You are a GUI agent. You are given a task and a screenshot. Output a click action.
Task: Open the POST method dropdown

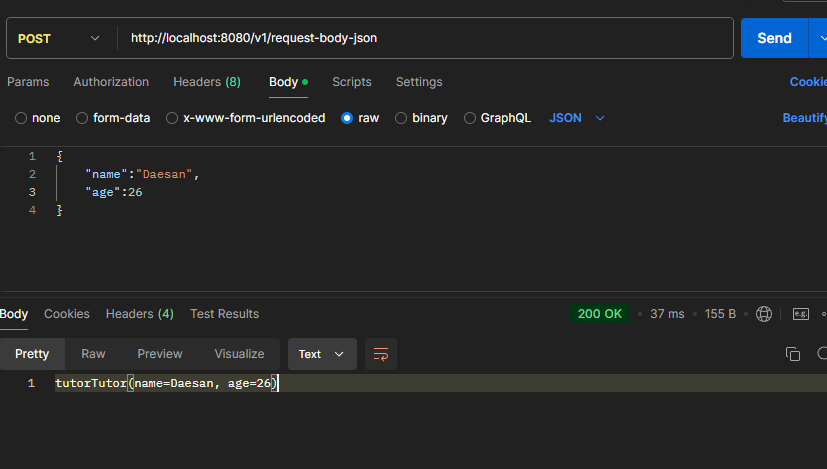pos(59,39)
